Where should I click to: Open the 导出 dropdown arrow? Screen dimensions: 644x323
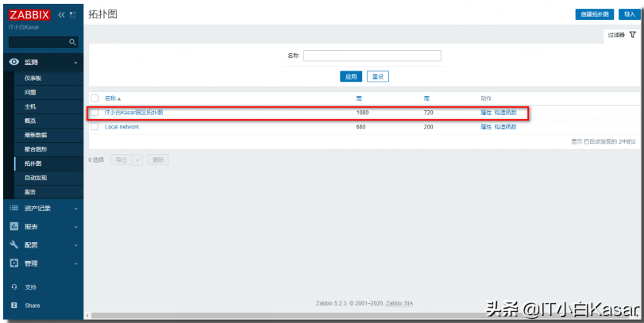(137, 160)
